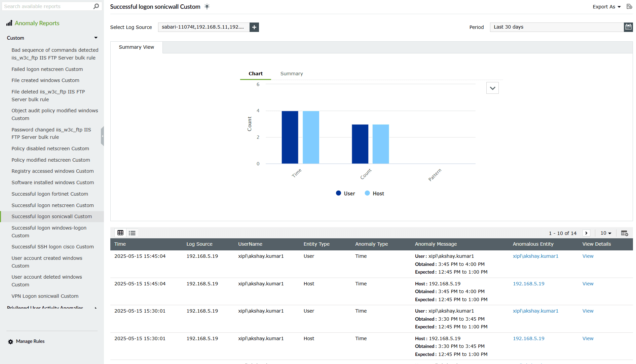
Task: Open Failed logon netscreen Custom report
Action: (x=47, y=69)
